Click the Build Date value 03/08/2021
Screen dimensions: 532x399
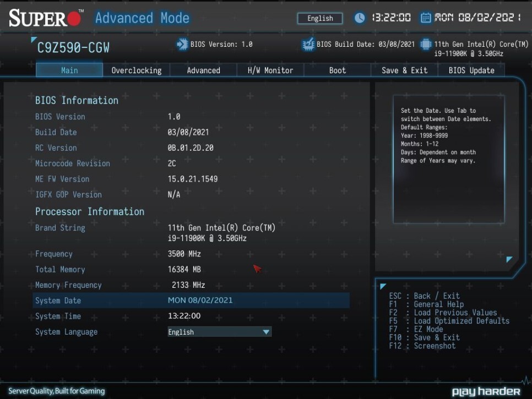tap(188, 132)
